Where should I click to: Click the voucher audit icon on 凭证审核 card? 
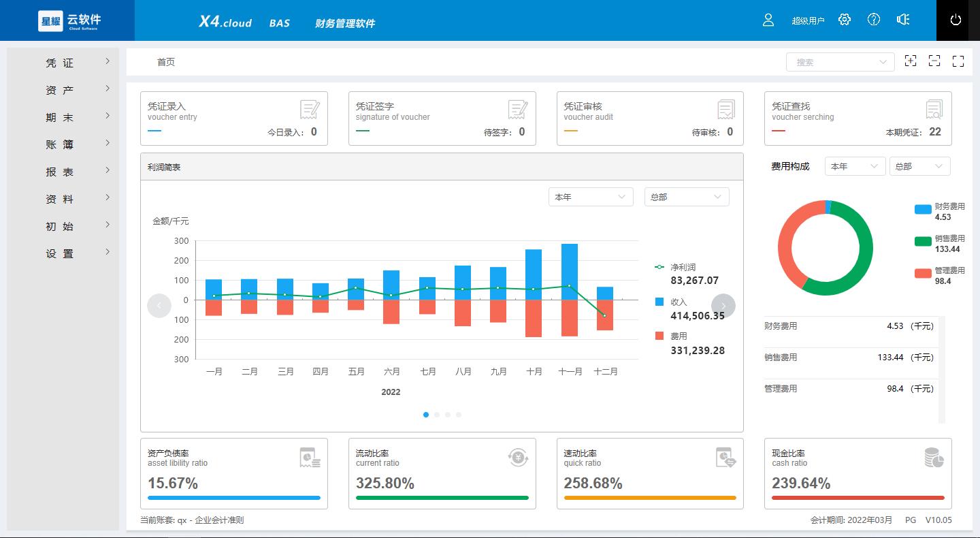[725, 109]
